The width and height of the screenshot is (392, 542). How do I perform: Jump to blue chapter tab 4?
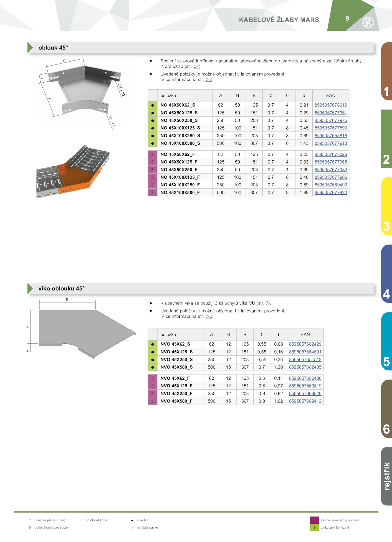[387, 274]
